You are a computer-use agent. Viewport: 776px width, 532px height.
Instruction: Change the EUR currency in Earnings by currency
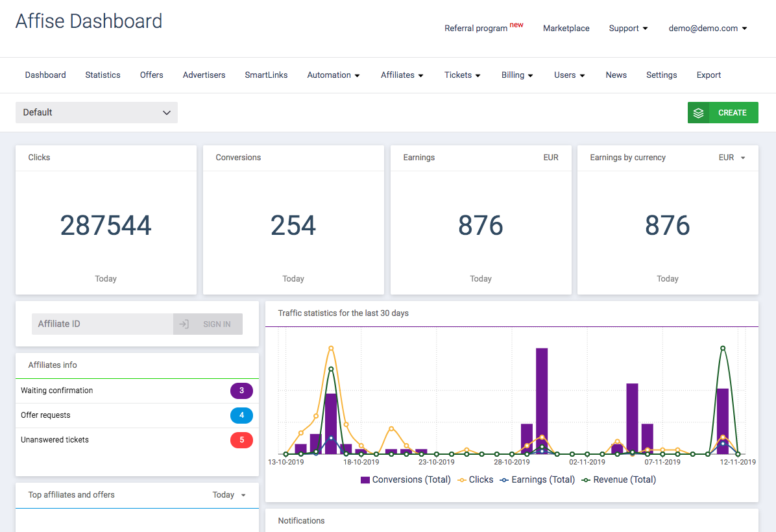[x=732, y=158]
